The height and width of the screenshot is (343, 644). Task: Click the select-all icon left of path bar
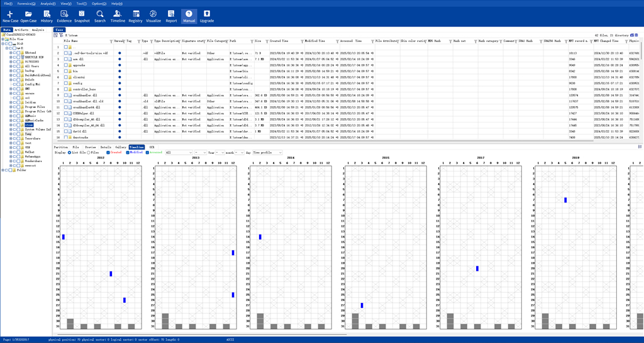(x=56, y=35)
